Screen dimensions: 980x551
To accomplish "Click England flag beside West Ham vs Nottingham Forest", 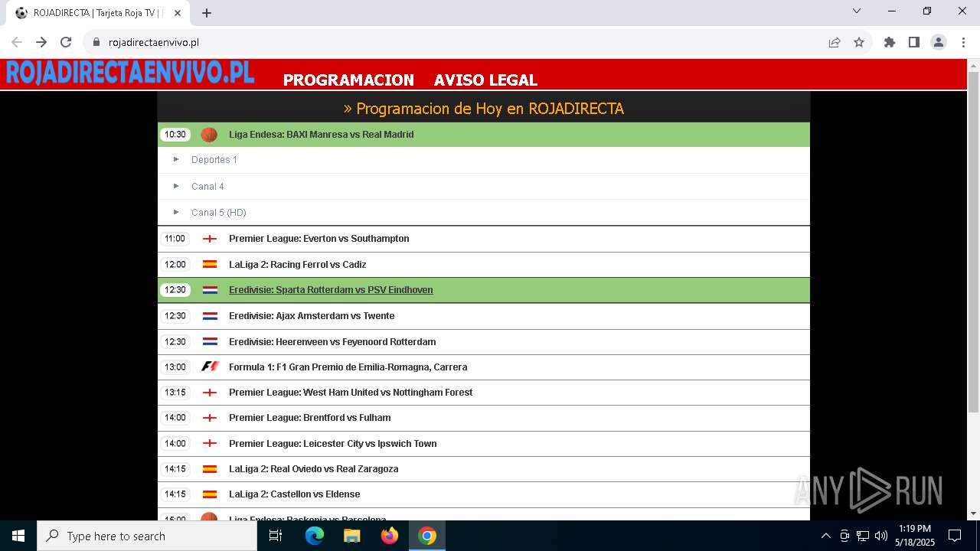I will (x=210, y=393).
